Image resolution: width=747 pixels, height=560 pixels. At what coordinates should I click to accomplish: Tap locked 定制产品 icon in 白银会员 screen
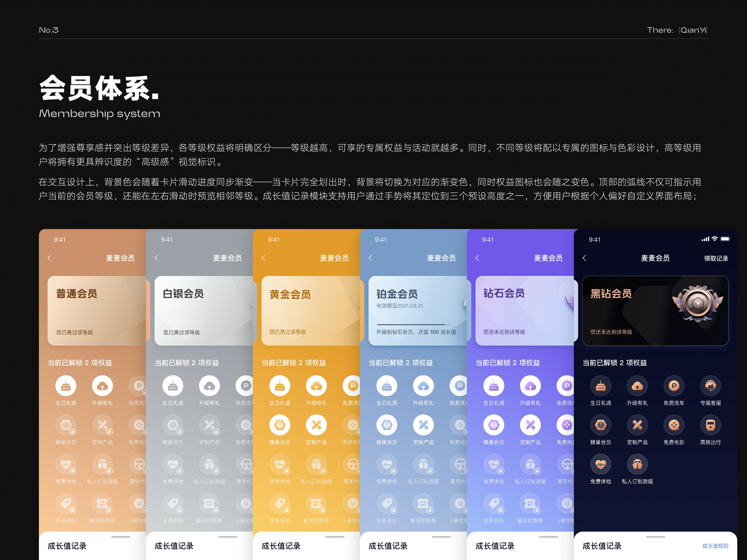point(209,425)
